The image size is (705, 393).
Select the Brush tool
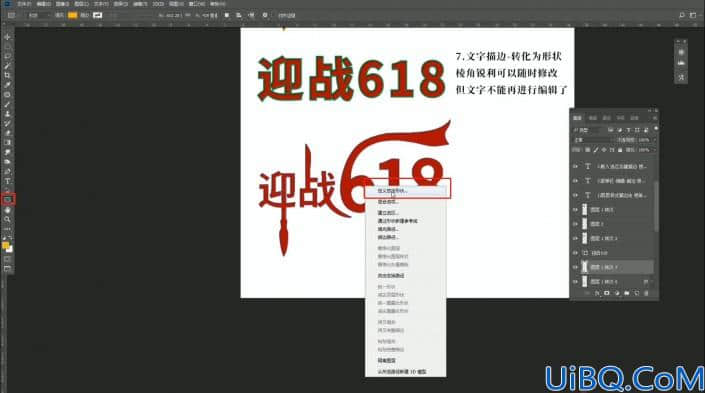point(7,104)
